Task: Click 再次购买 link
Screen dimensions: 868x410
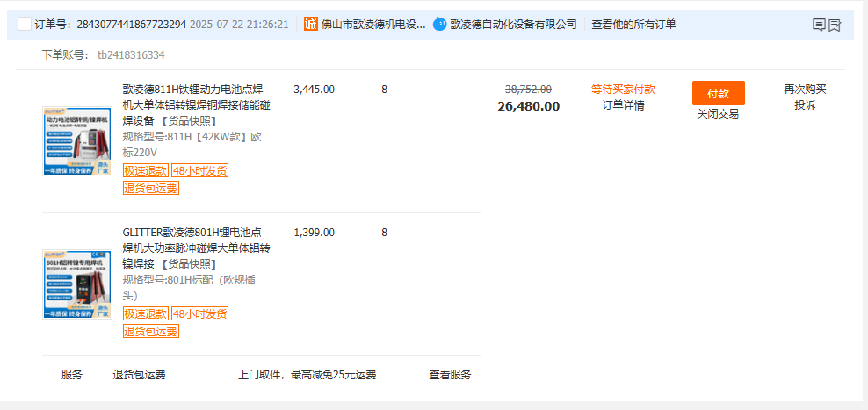Action: 805,89
